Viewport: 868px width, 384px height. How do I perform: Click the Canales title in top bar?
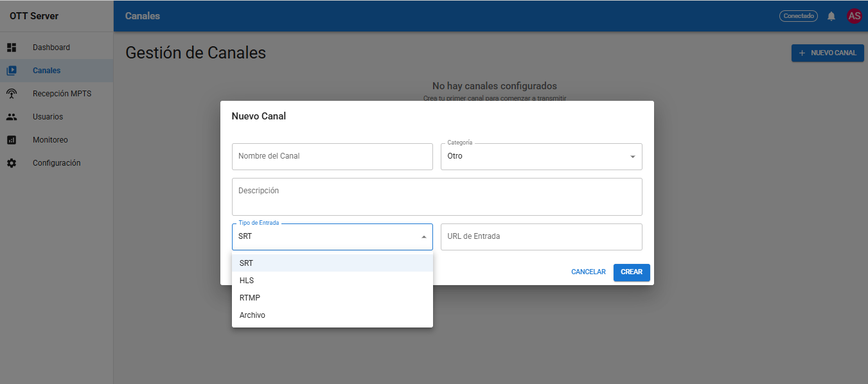(x=143, y=16)
